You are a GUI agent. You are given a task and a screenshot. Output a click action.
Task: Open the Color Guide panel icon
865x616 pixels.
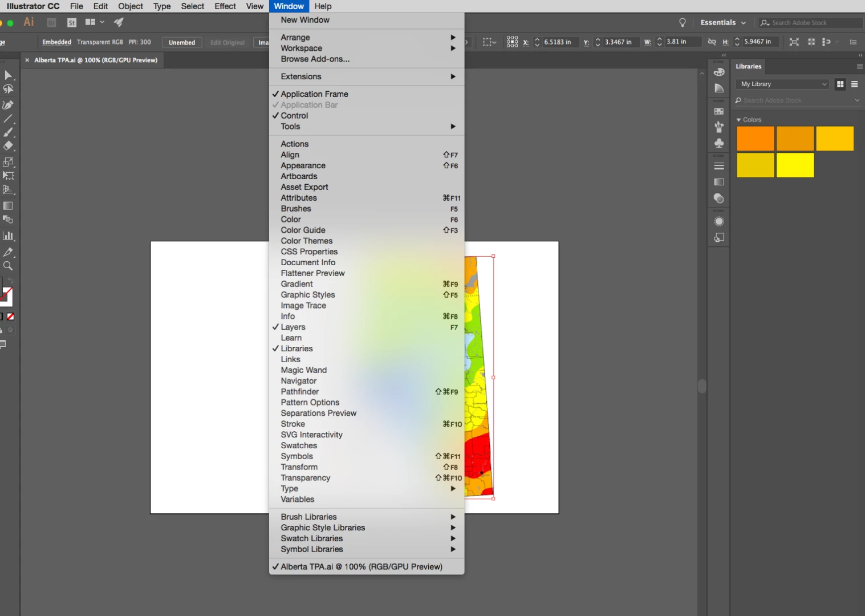point(719,88)
